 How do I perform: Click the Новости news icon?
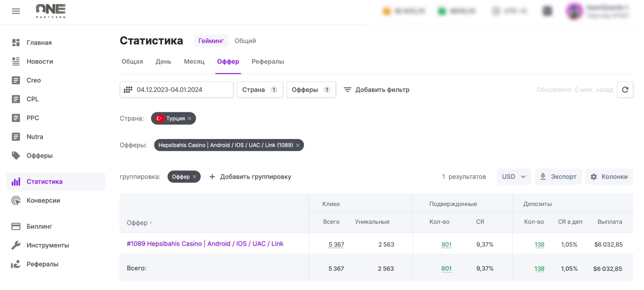[x=16, y=61]
